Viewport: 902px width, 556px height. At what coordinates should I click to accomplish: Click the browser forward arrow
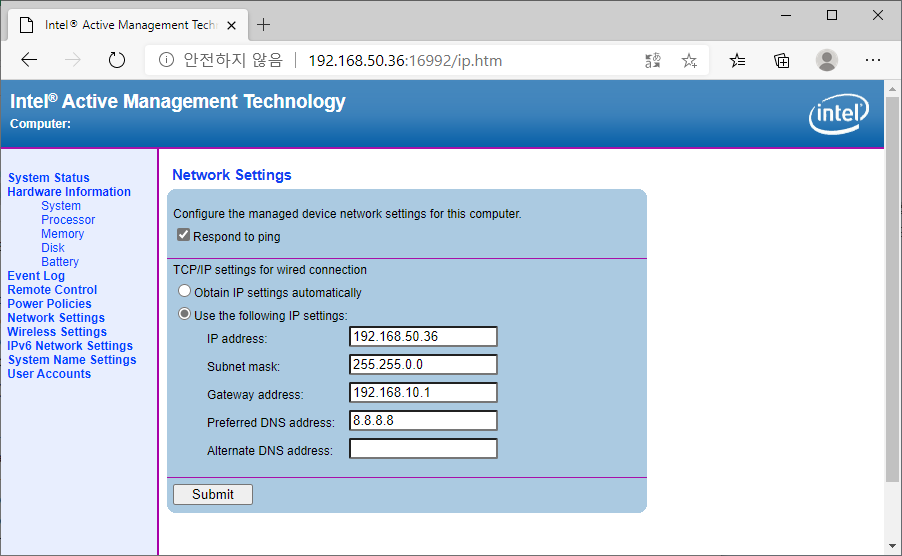pos(72,60)
